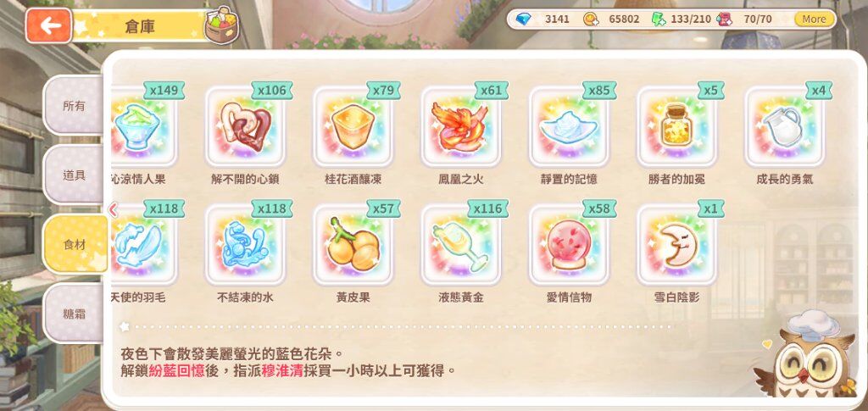
Task: Add more blue diamonds
Action: [x=522, y=19]
